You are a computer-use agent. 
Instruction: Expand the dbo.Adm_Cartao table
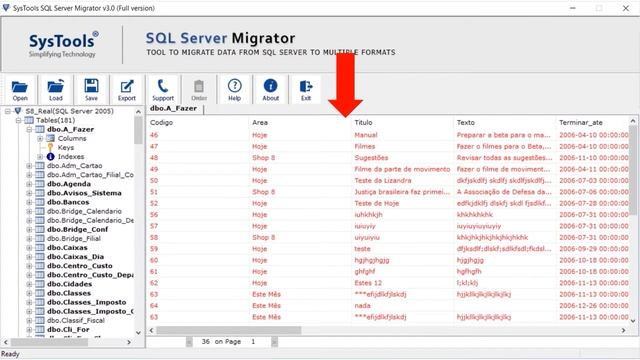29,166
